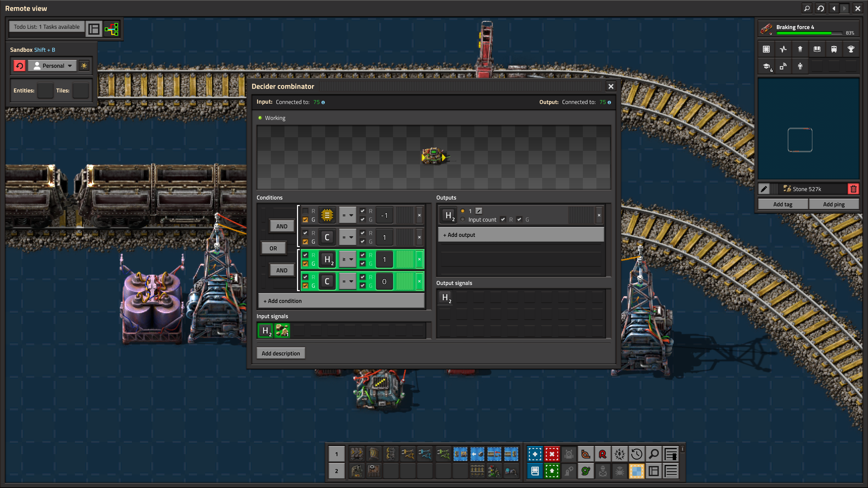Open the H2 ≥ comparator dropdown
The height and width of the screenshot is (488, 868).
point(348,259)
